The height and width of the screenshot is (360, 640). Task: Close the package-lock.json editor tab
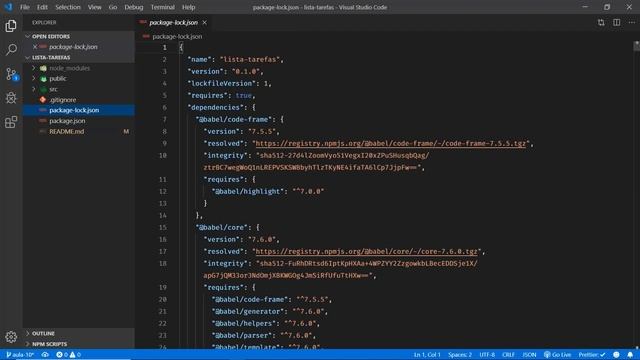click(x=204, y=22)
